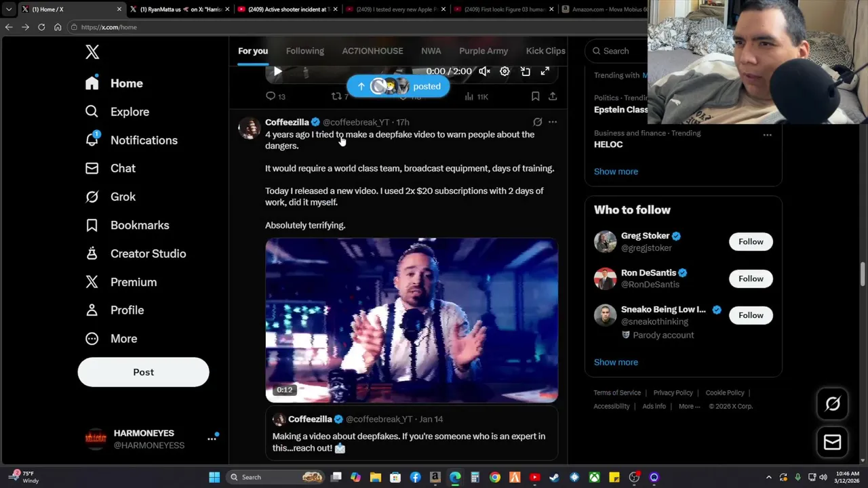Bookmark the top post

click(x=535, y=96)
